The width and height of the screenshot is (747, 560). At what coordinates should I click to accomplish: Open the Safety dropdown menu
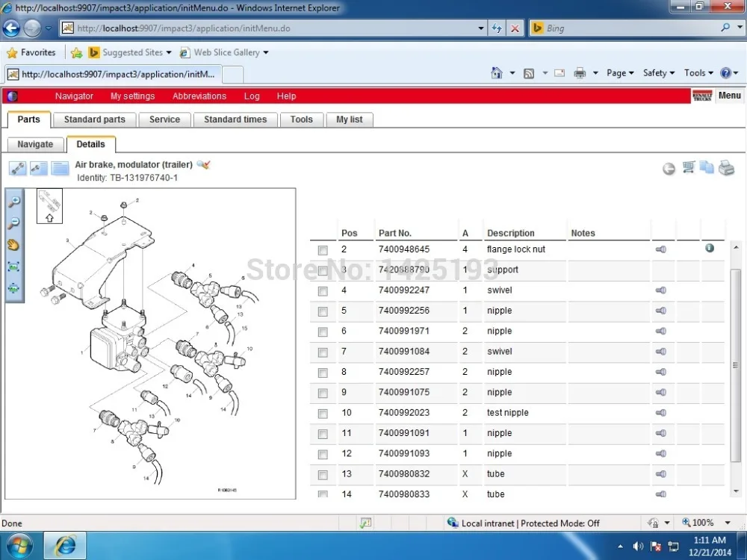point(656,73)
